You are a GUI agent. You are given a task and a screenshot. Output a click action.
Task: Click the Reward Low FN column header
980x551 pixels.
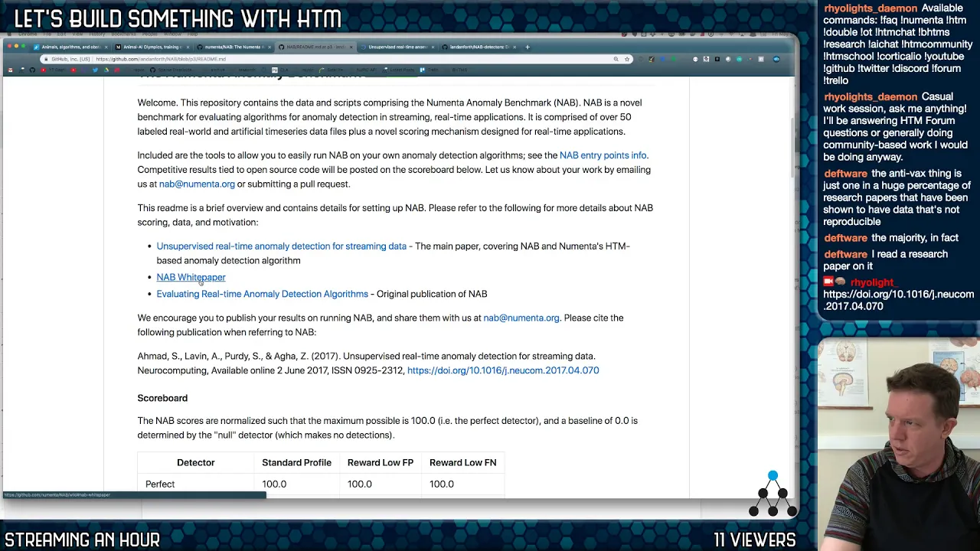(x=462, y=463)
